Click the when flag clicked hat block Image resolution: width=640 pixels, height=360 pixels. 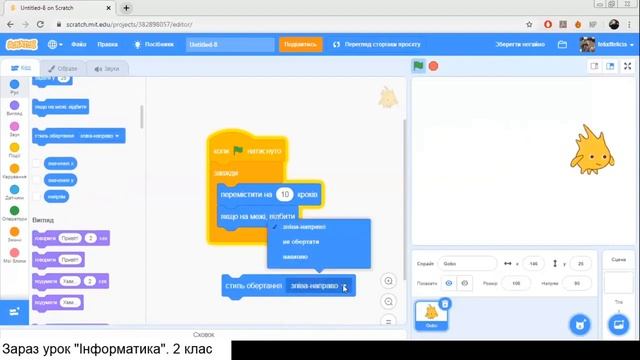pyautogui.click(x=247, y=150)
